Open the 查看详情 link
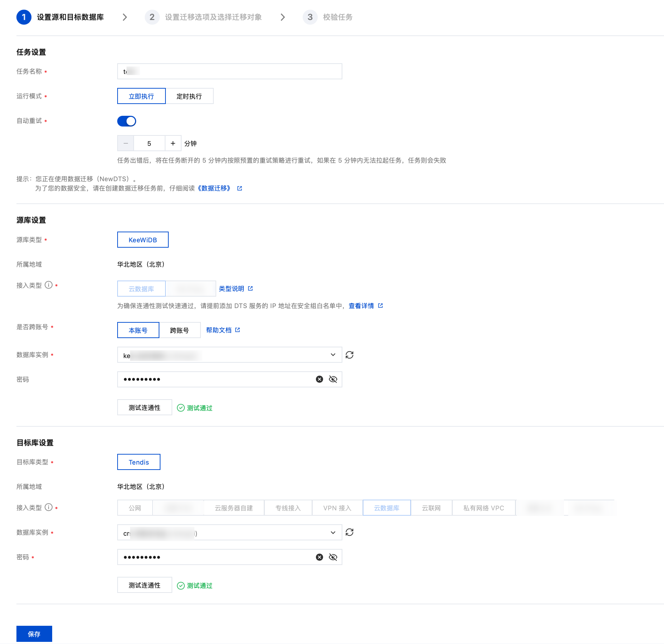The width and height of the screenshot is (664, 644). pos(361,306)
